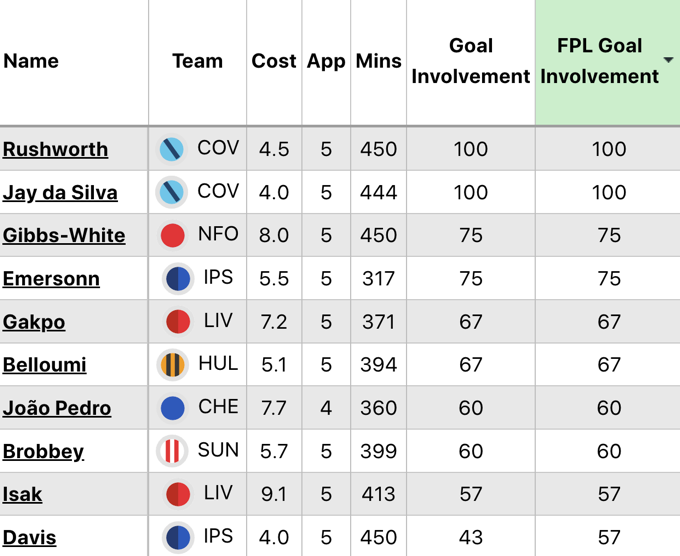Image resolution: width=680 pixels, height=556 pixels.
Task: Click Nottingham Forest red badge icon
Action: pyautogui.click(x=173, y=235)
